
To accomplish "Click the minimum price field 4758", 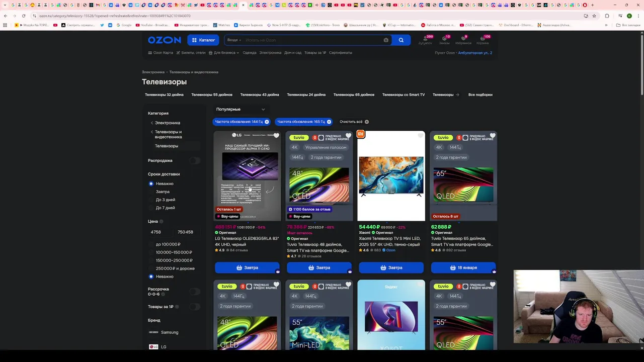I will tap(160, 232).
